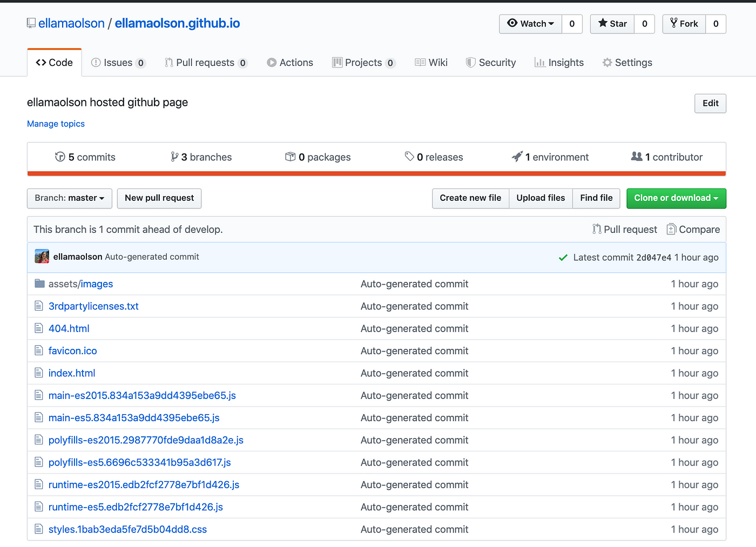
Task: Open the ellamaolson.github.io repository title link
Action: click(x=177, y=23)
